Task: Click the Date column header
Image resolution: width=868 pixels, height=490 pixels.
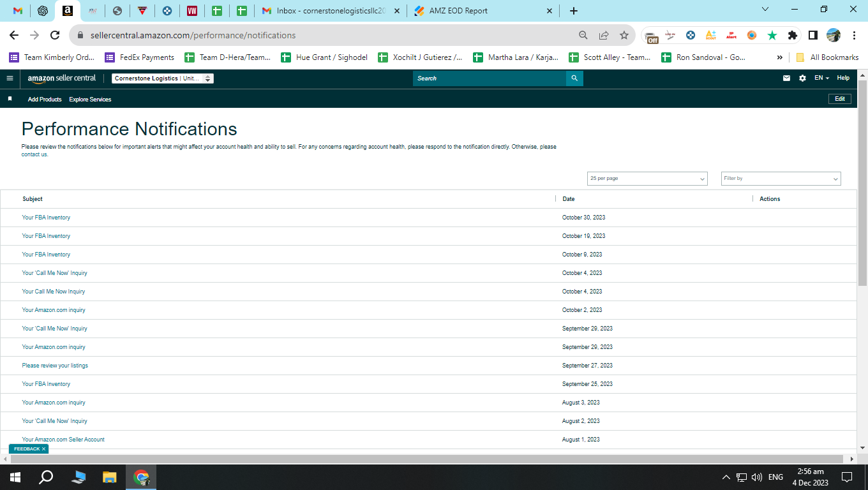Action: click(568, 199)
